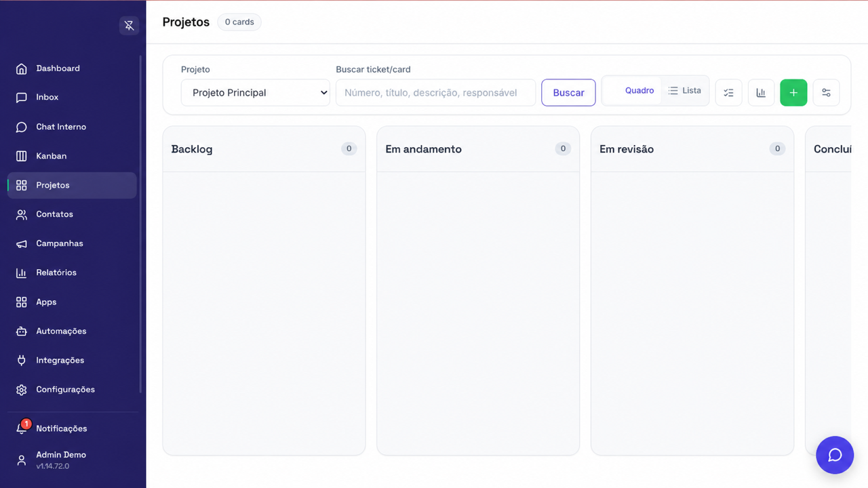Go to Chat Interno

[72, 127]
